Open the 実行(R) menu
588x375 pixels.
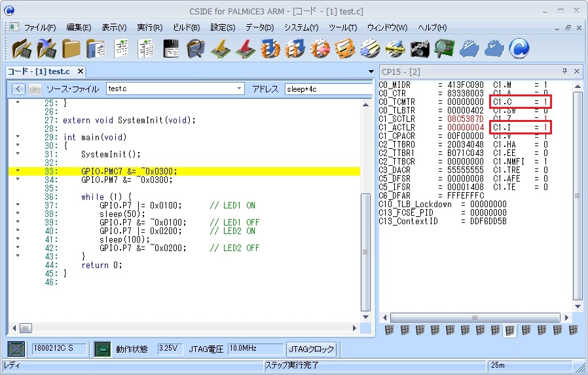coord(150,28)
